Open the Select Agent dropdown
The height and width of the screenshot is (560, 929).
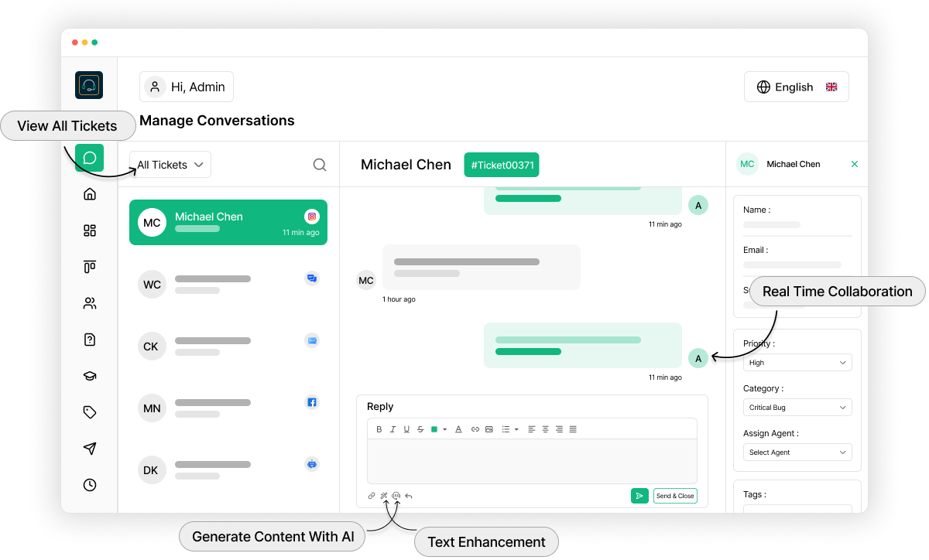(797, 452)
